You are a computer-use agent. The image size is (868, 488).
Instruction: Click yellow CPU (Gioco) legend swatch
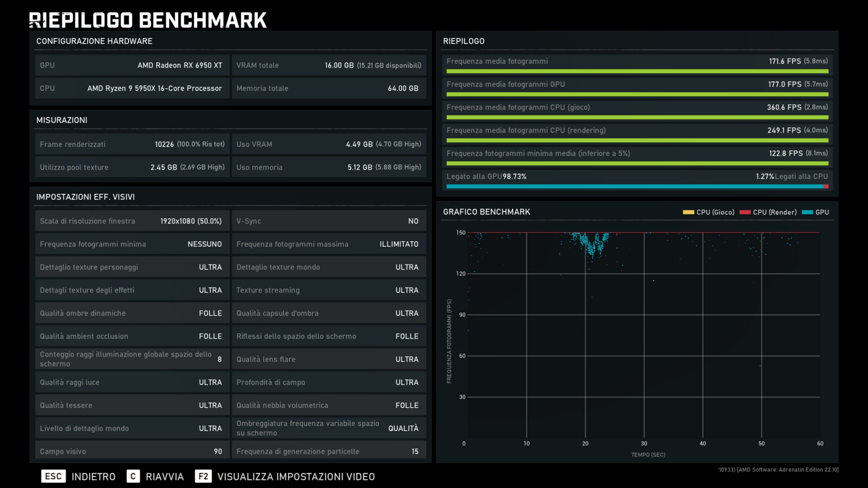pos(688,212)
